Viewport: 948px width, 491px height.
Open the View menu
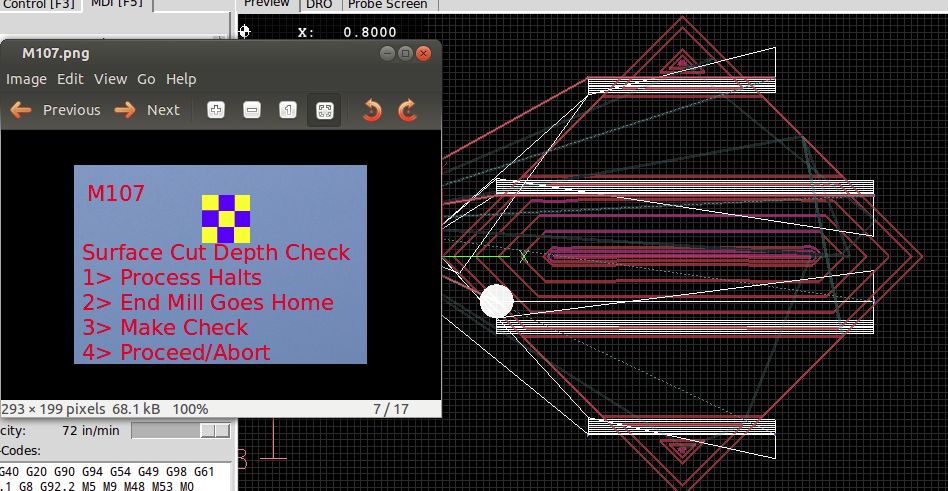coord(110,79)
